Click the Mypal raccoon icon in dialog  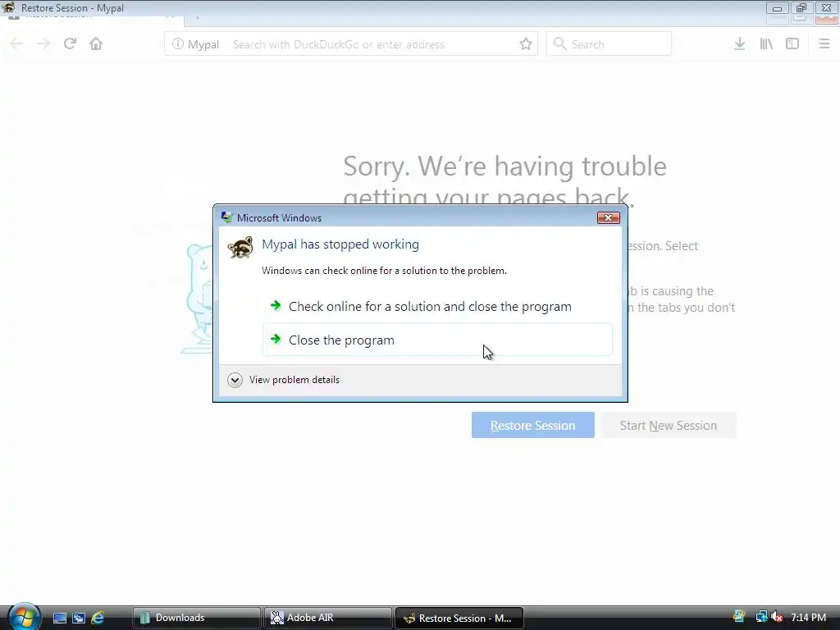tap(240, 248)
